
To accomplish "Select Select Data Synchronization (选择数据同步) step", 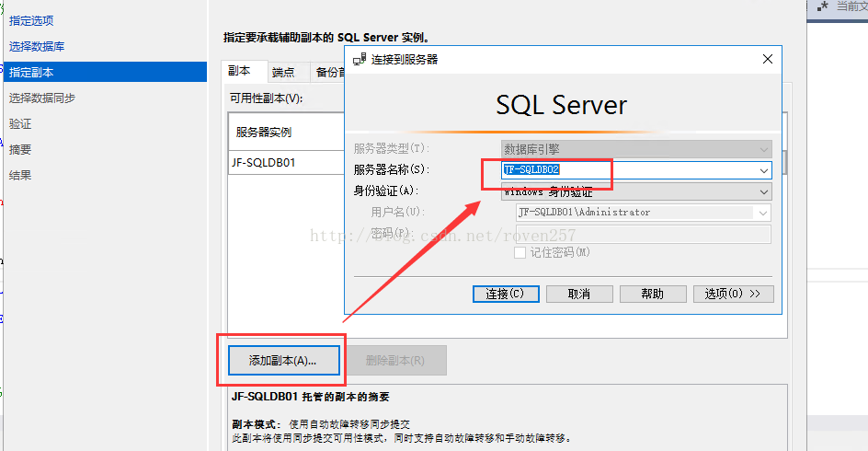I will pos(42,98).
